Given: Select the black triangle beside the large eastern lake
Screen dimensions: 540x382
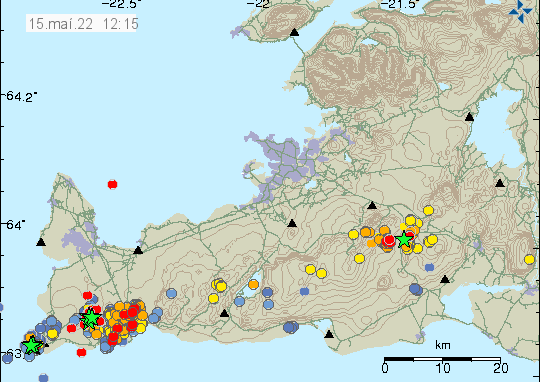Looking at the screenshot, I should point(469,117).
